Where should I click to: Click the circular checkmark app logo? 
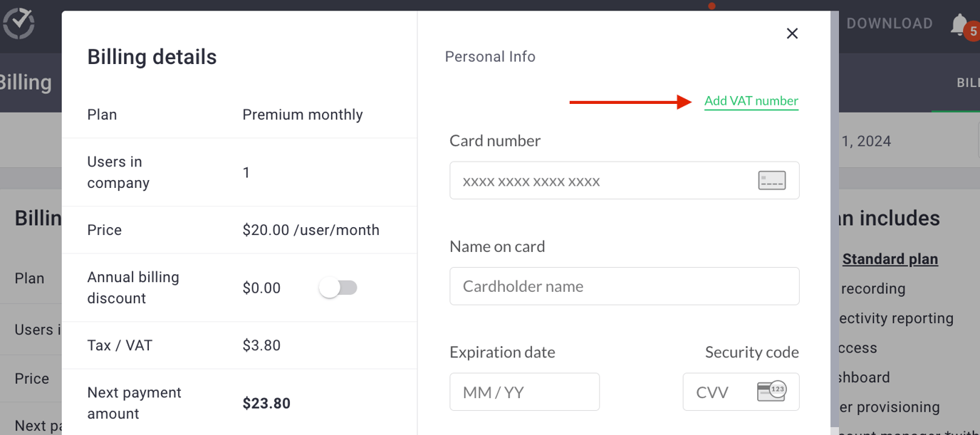tap(19, 23)
